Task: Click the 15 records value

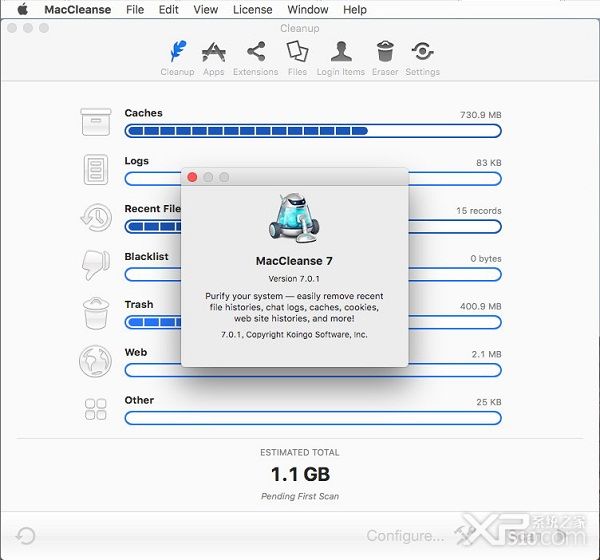Action: tap(479, 211)
